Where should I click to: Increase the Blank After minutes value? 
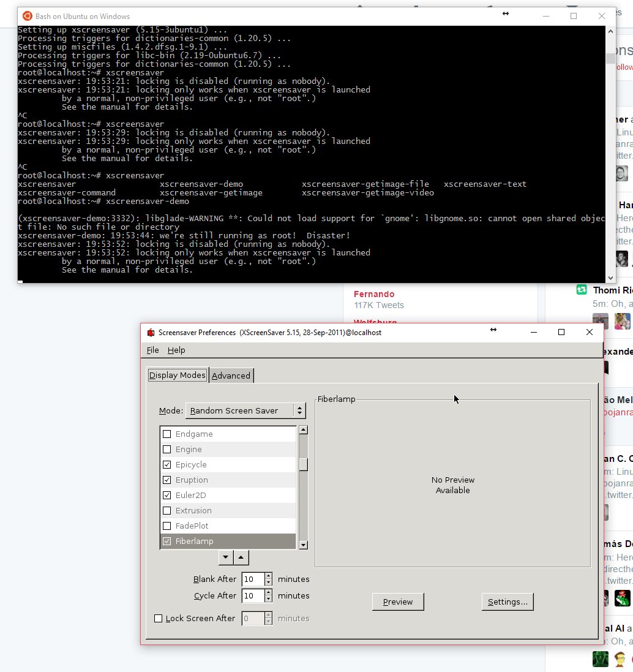coord(268,576)
